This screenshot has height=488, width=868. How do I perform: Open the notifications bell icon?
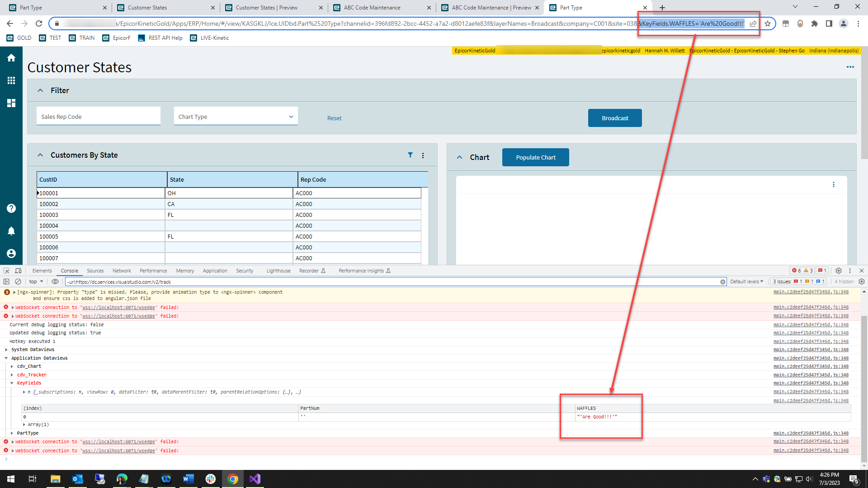(x=11, y=231)
